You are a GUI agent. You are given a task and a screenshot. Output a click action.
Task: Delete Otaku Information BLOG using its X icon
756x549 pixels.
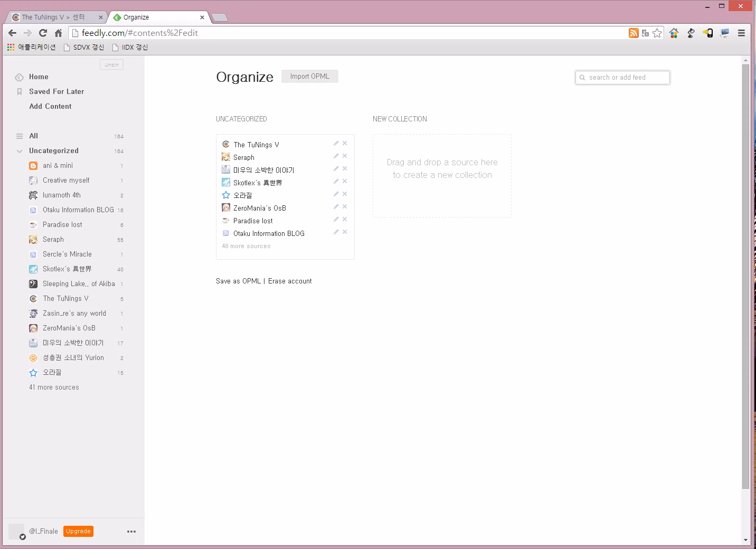[x=345, y=232]
